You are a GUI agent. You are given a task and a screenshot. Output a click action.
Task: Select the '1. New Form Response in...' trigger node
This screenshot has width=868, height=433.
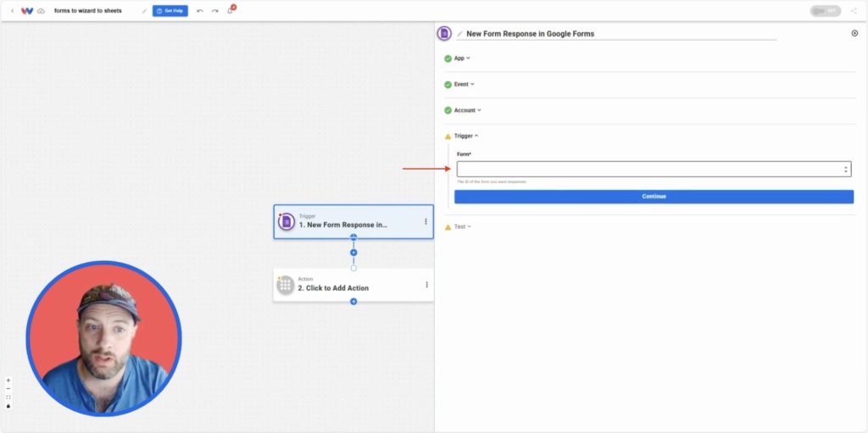(353, 221)
